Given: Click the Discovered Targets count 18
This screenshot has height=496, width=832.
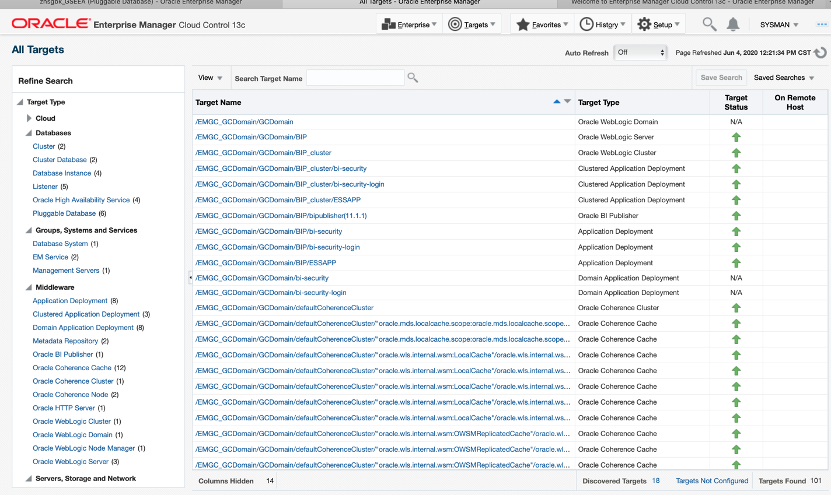Looking at the screenshot, I should pyautogui.click(x=656, y=481).
